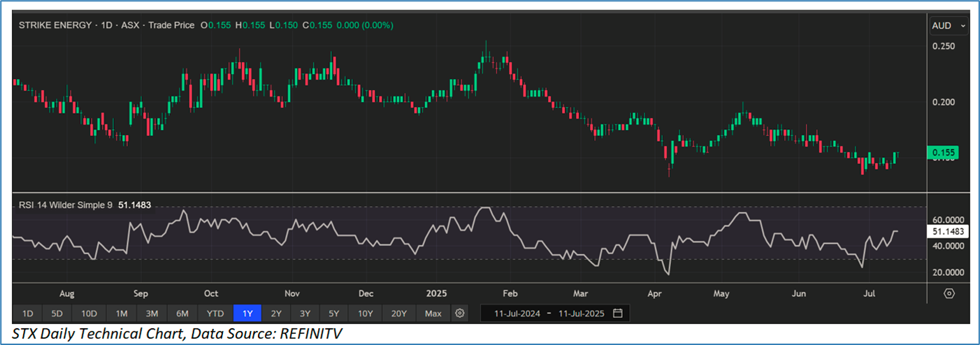Show the Max time range

coord(433,313)
